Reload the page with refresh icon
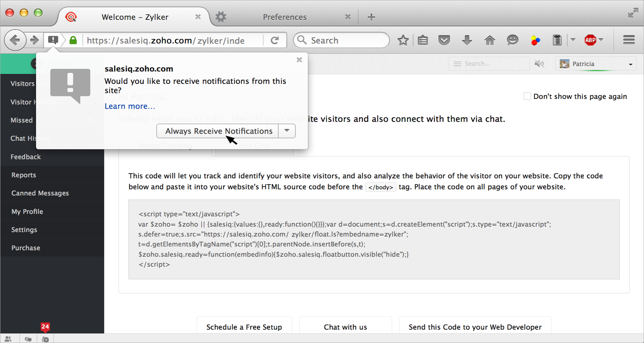 (x=275, y=40)
